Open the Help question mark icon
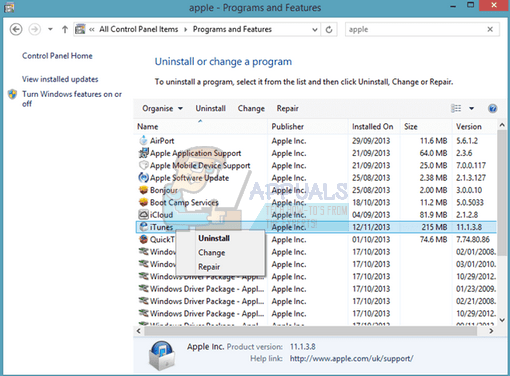This screenshot has height=376, width=510. point(492,108)
